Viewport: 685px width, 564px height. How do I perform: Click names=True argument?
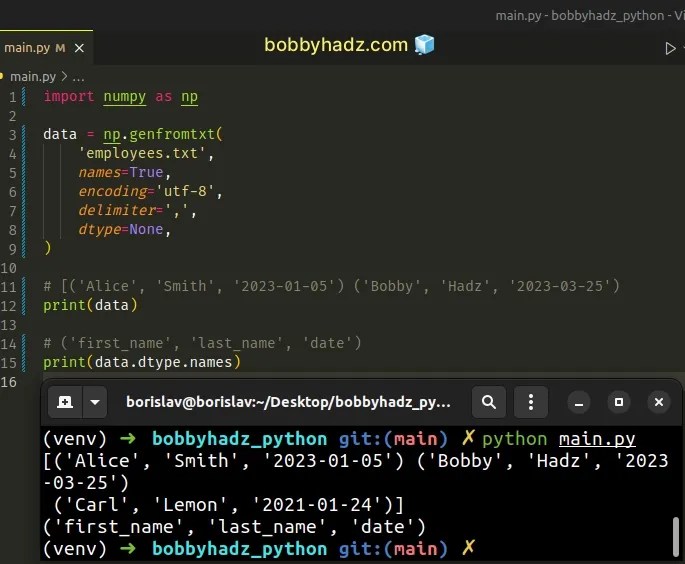[121, 173]
